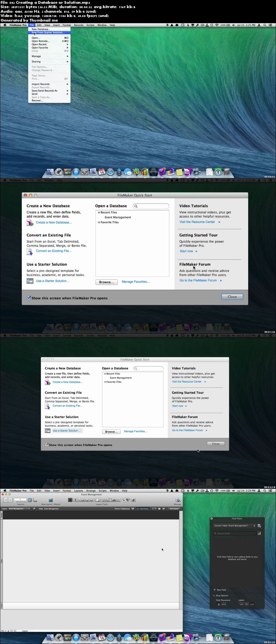Screen dimensions: 276x644
Task: Choose New Database... from File menu
Action: tap(50, 29)
